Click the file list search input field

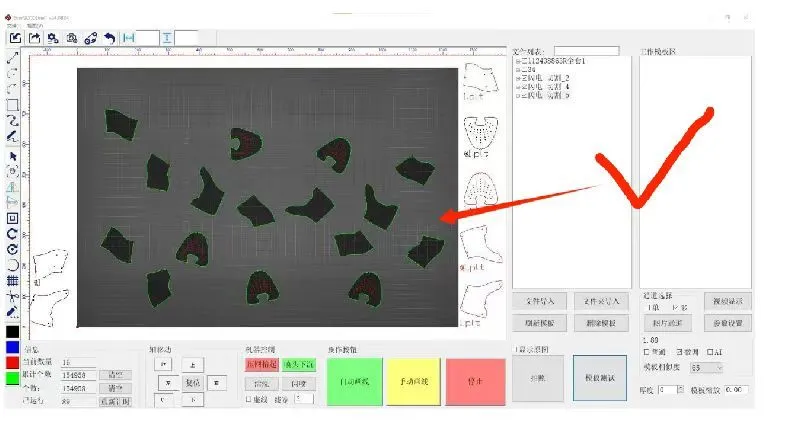(x=586, y=51)
